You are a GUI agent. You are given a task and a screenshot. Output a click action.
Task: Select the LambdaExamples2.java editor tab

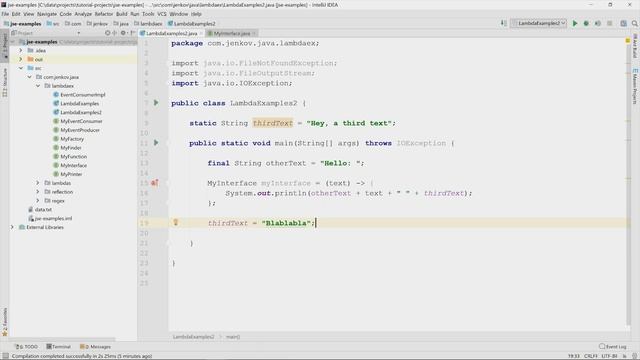click(171, 33)
